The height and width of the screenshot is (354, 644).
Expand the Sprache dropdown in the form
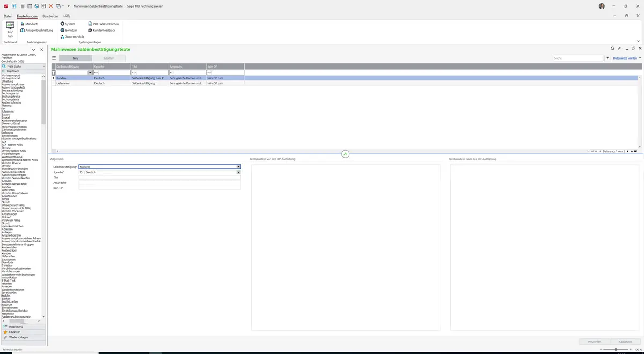click(x=238, y=172)
